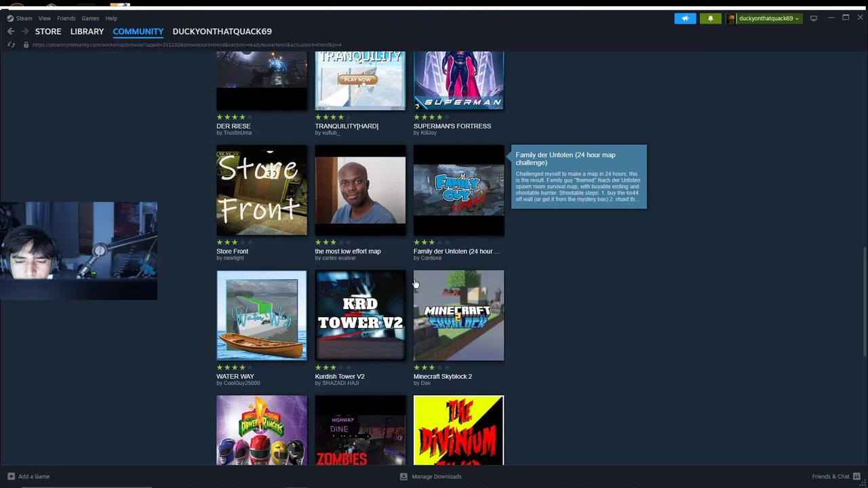The height and width of the screenshot is (488, 868).
Task: Open the Water Way boat thumbnail
Action: (262, 316)
